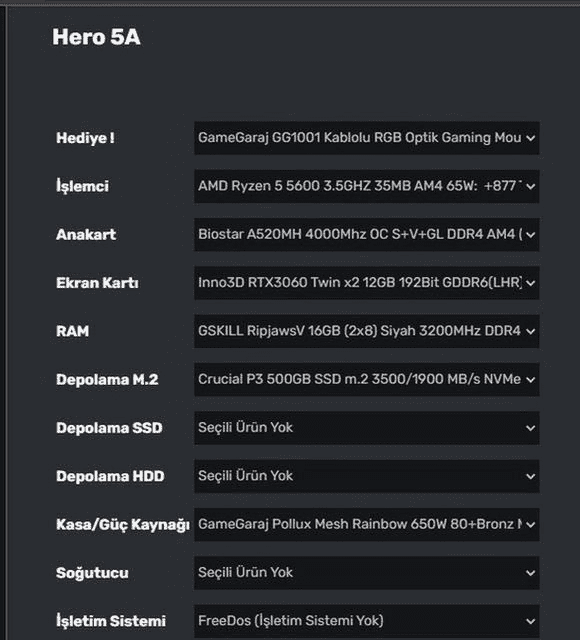The image size is (580, 640).
Task: Expand the Anakart Biostar A520MH dropdown
Action: (x=367, y=235)
